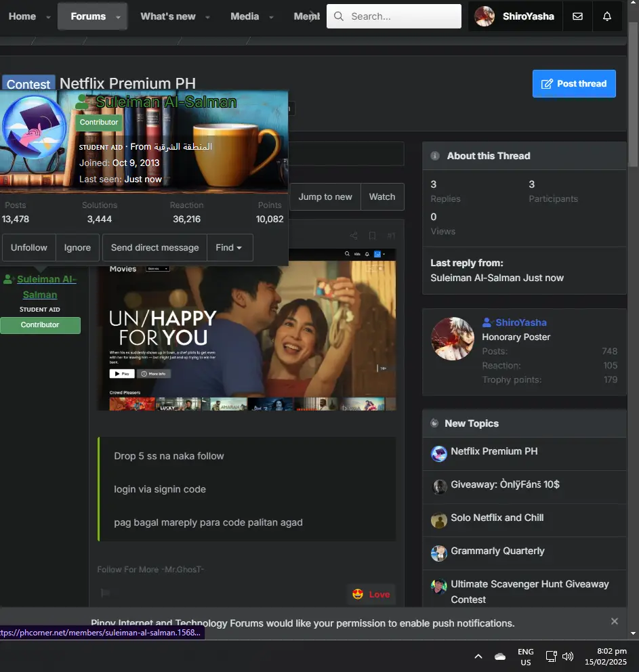Open the Media navigation tab
The width and height of the screenshot is (639, 672).
245,16
